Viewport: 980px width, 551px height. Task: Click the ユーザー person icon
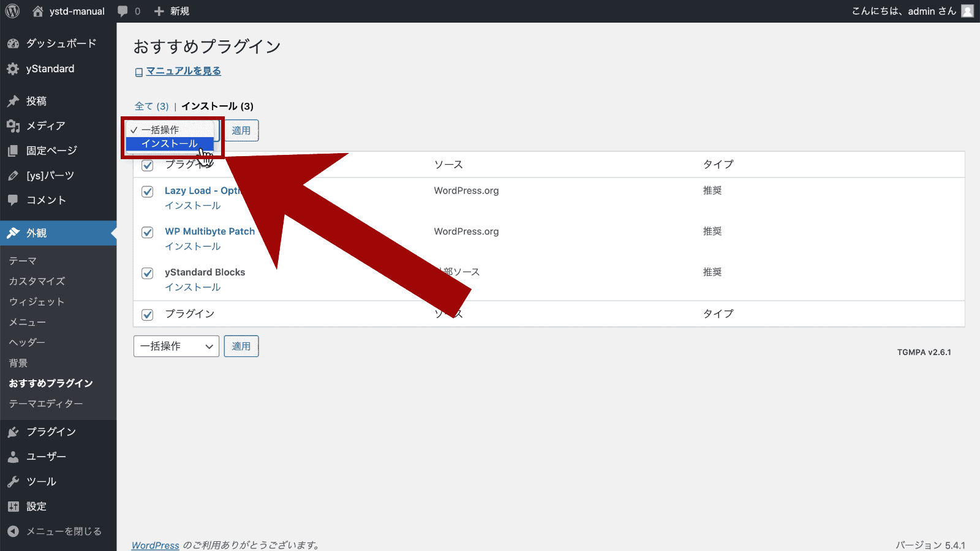pyautogui.click(x=13, y=457)
